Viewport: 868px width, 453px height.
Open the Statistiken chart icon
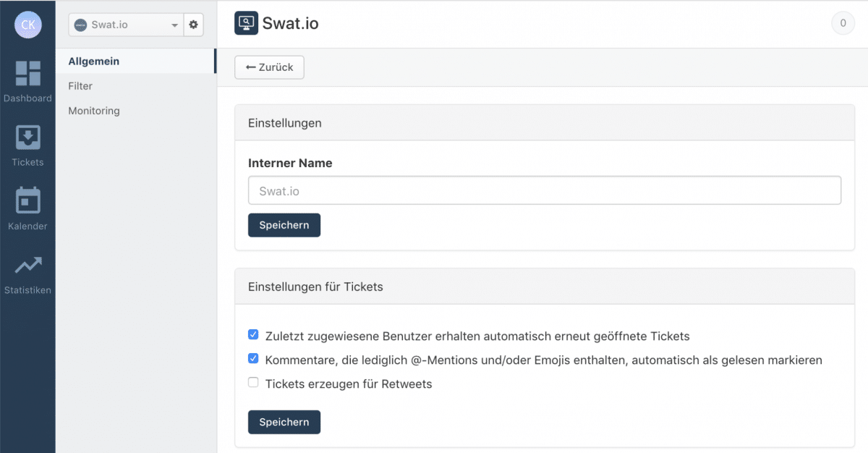[27, 266]
